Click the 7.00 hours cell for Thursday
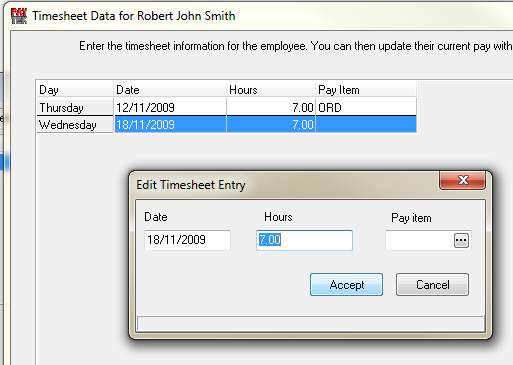Screen dimensions: 513x365 click(271, 107)
